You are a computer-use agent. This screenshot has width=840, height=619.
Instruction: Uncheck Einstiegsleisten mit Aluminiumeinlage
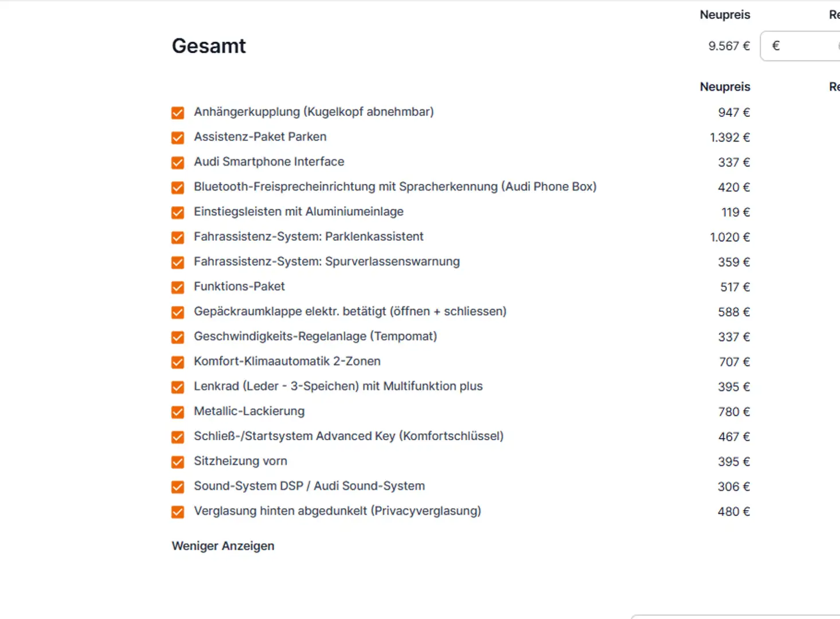178,213
